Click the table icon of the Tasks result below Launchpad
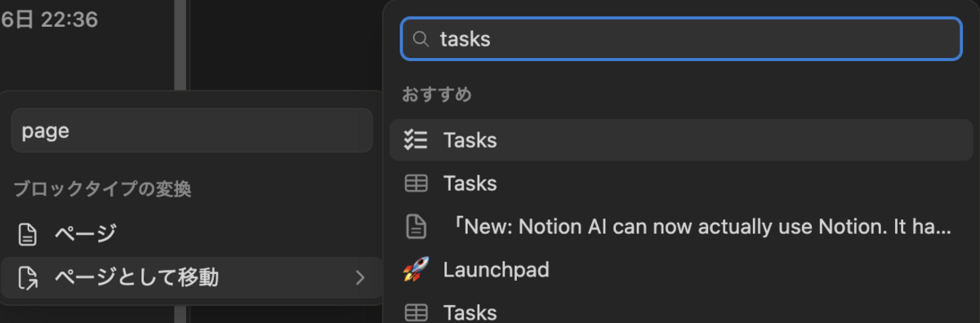This screenshot has width=980, height=323. click(416, 312)
